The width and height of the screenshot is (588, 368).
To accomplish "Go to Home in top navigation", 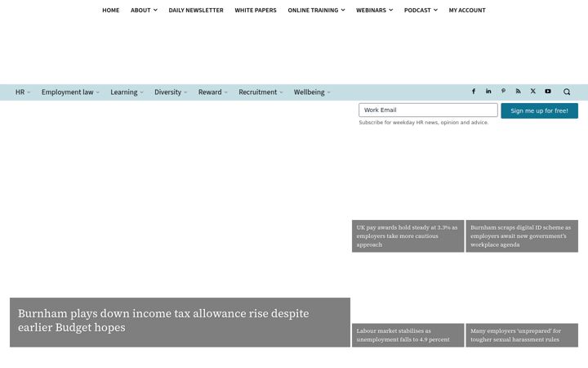I will (110, 10).
